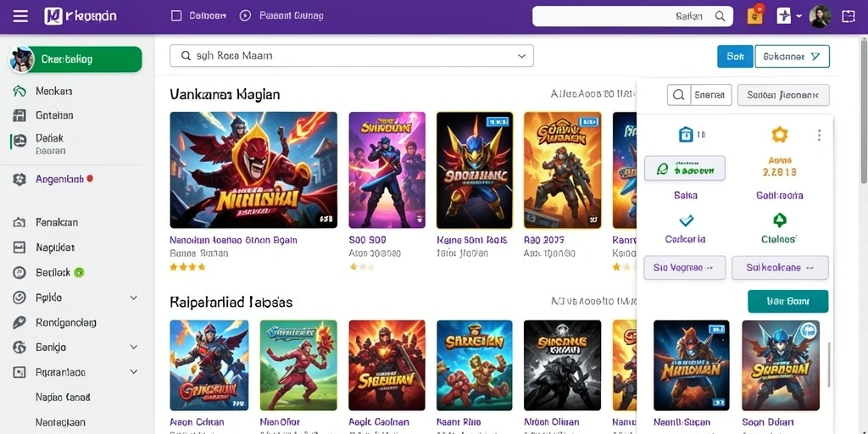Open the Sio Vegmae dropdown

click(684, 268)
